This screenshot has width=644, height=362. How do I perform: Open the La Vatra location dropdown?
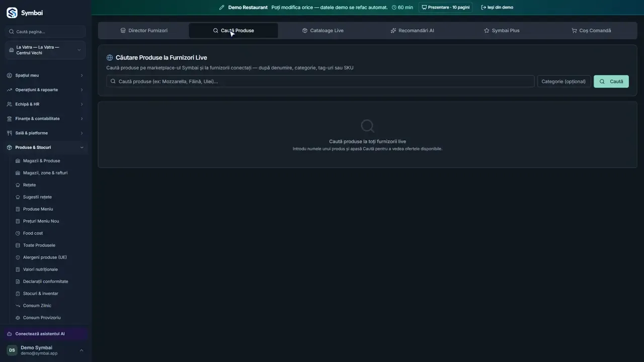coord(45,50)
